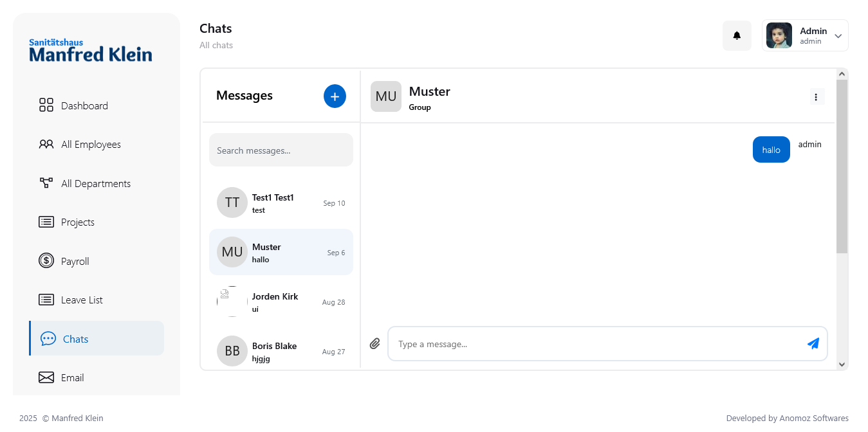Click the paperclip attachment icon
Image resolution: width=868 pixels, height=432 pixels.
[x=375, y=344]
